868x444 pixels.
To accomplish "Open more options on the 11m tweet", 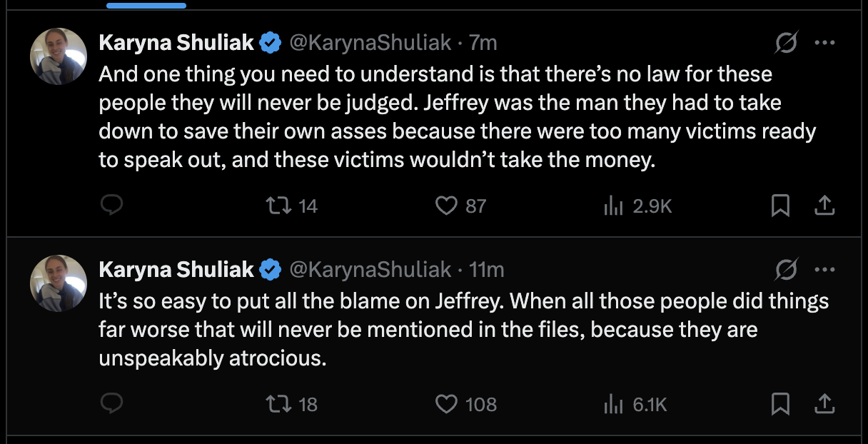I will pos(824,270).
